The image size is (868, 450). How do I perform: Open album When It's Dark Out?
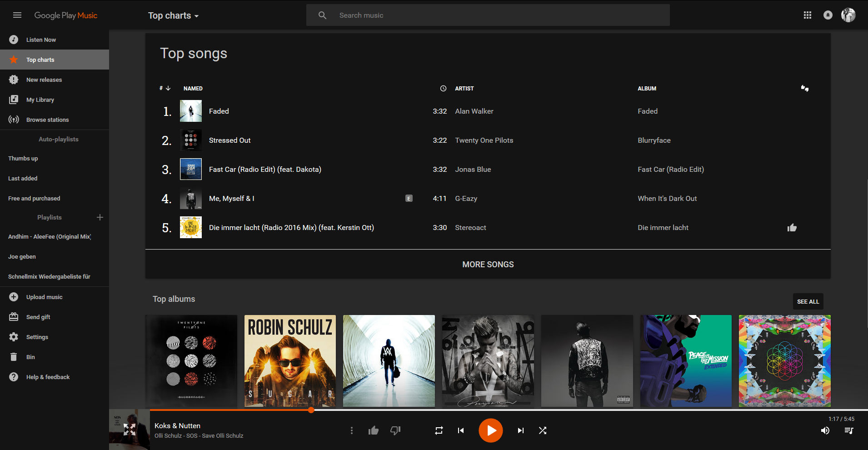(x=667, y=198)
